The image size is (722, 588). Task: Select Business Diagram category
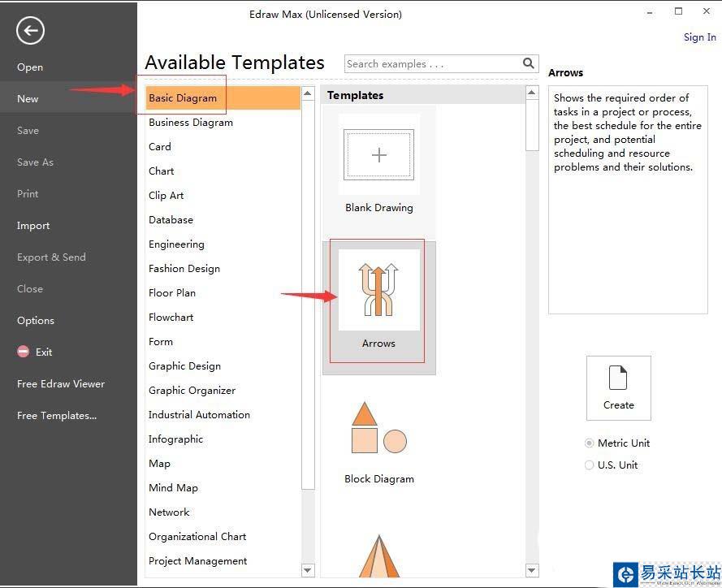pos(191,123)
